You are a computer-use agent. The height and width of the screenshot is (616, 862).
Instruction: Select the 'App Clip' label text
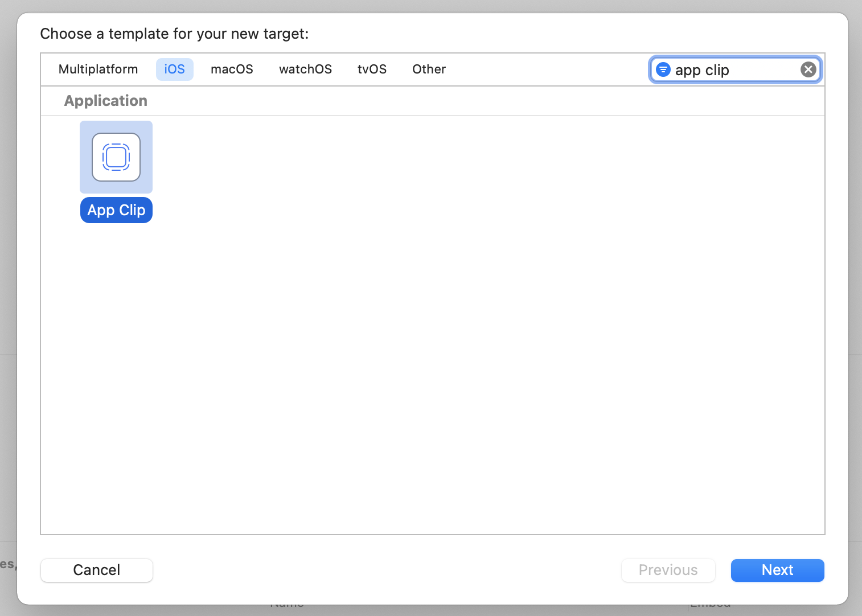click(x=116, y=210)
